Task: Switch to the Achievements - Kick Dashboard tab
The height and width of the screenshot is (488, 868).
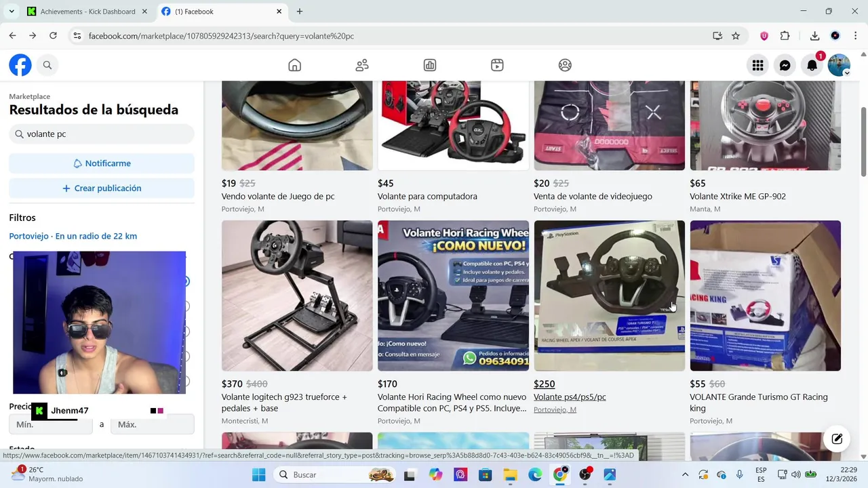Action: pyautogui.click(x=87, y=12)
